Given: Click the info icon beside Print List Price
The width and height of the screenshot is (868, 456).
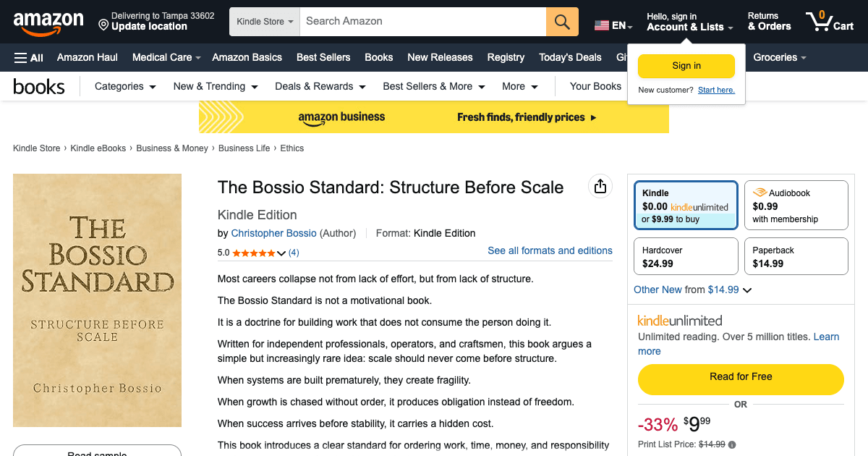Looking at the screenshot, I should point(731,444).
